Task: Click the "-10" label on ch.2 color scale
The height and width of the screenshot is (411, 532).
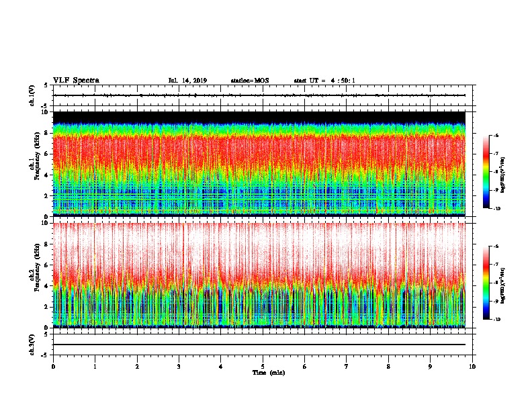Action: [x=496, y=319]
